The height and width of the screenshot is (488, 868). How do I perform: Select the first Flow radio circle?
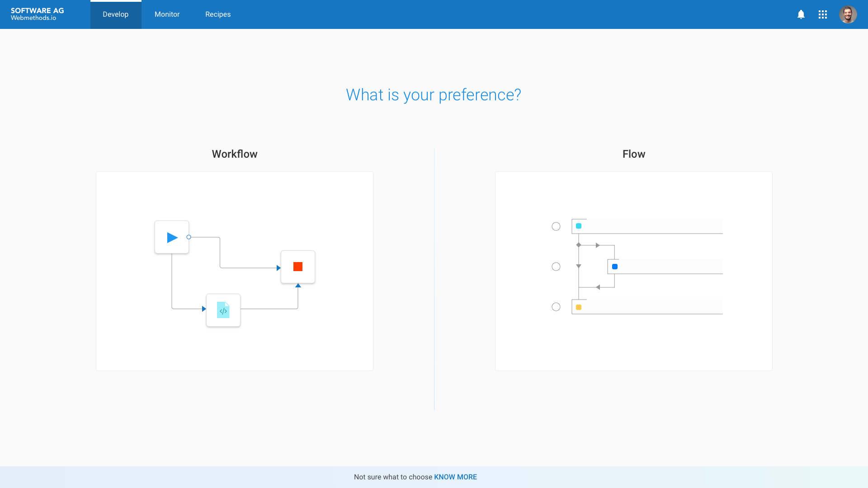pos(556,226)
